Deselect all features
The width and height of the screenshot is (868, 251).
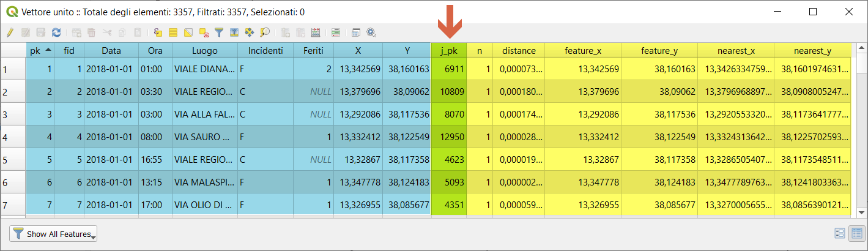[204, 32]
